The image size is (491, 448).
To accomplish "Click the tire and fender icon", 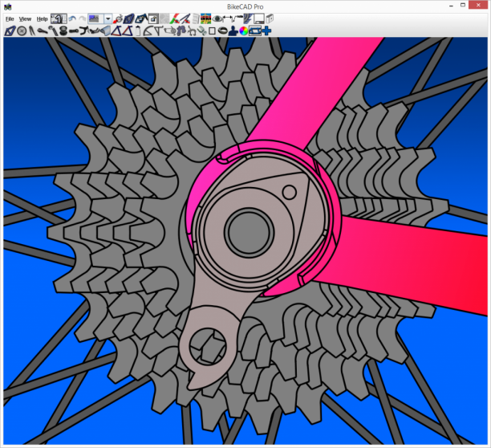I will tap(249, 18).
